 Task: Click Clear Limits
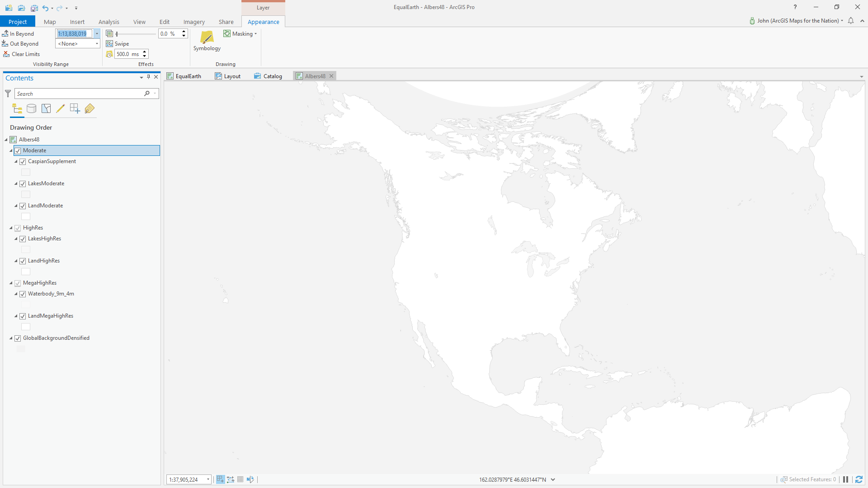[x=21, y=54]
